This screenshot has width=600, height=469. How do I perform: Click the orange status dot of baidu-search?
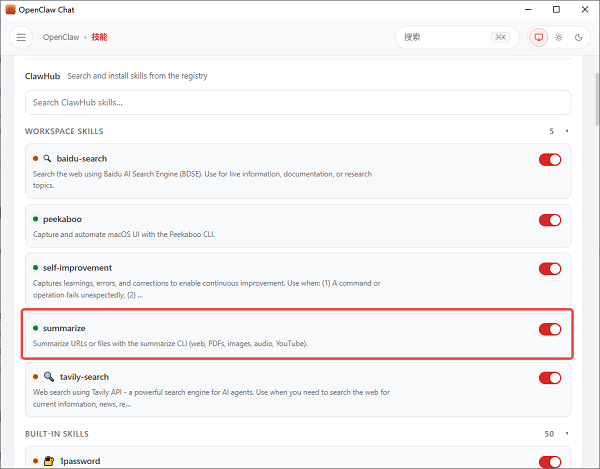pyautogui.click(x=36, y=158)
